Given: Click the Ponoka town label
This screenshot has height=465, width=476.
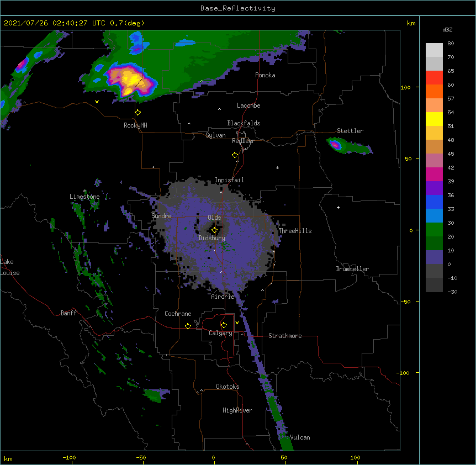Looking at the screenshot, I should (265, 75).
